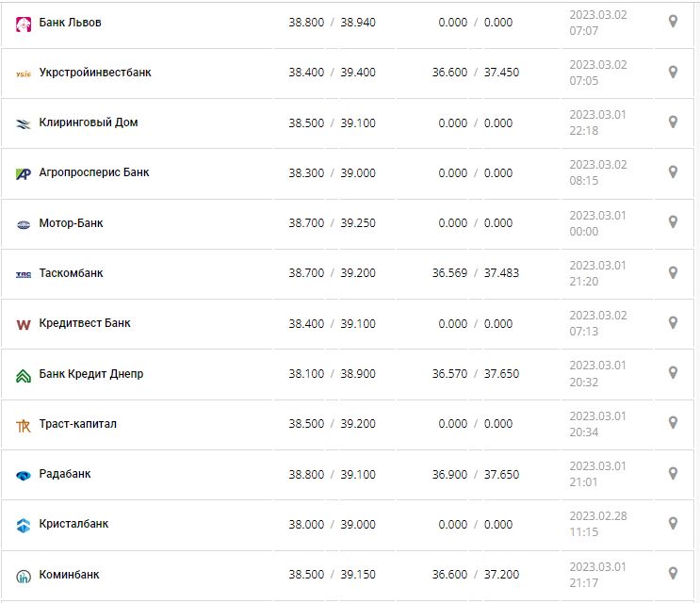Image resolution: width=700 pixels, height=603 pixels.
Task: Click the Кредитвест Банк logo
Action: pyautogui.click(x=24, y=324)
